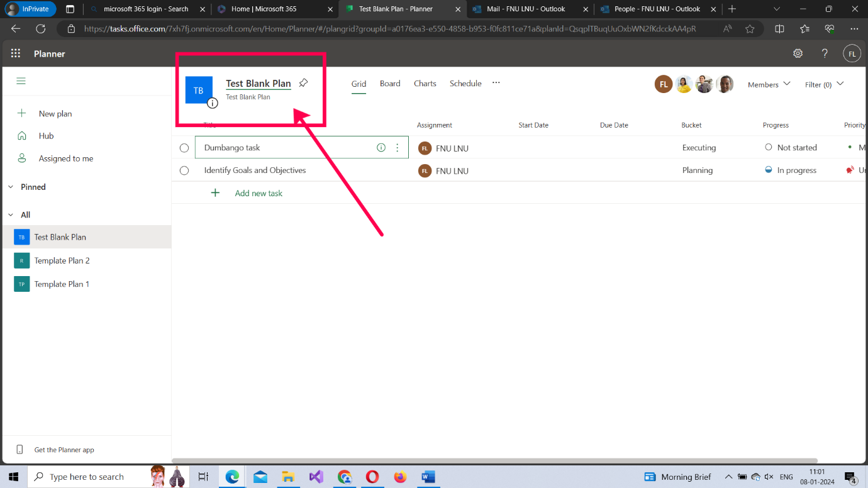The height and width of the screenshot is (488, 868).
Task: Open Morning Brief widget on taskbar
Action: point(678,477)
